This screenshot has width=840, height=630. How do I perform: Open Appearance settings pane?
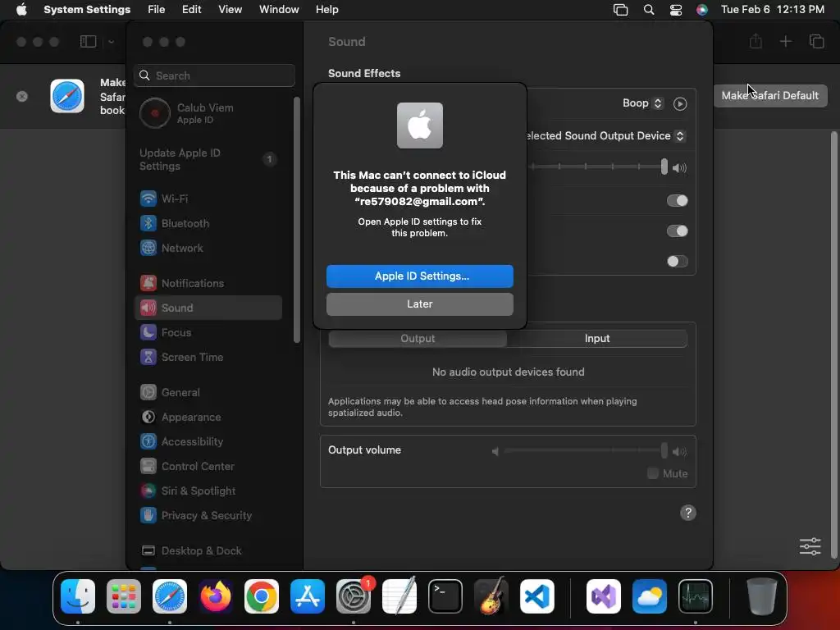coord(208,418)
